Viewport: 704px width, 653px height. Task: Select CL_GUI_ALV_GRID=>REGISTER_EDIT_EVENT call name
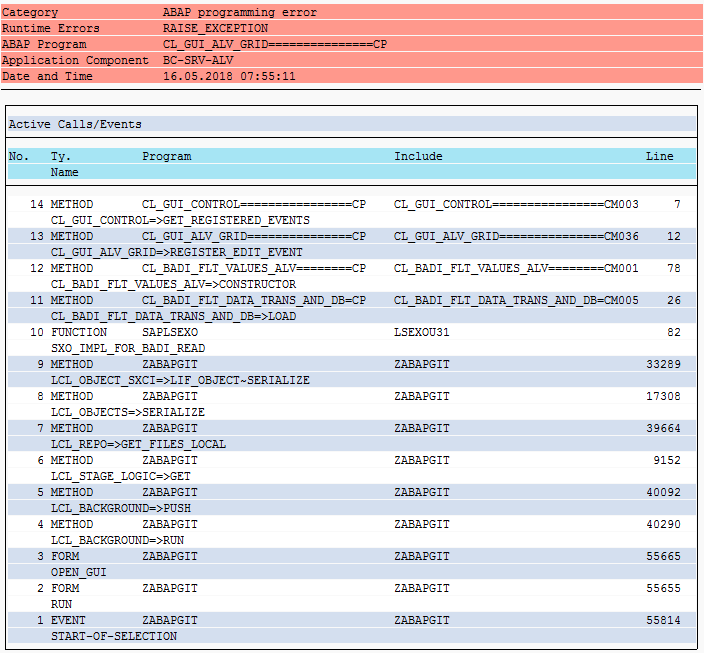pyautogui.click(x=176, y=252)
